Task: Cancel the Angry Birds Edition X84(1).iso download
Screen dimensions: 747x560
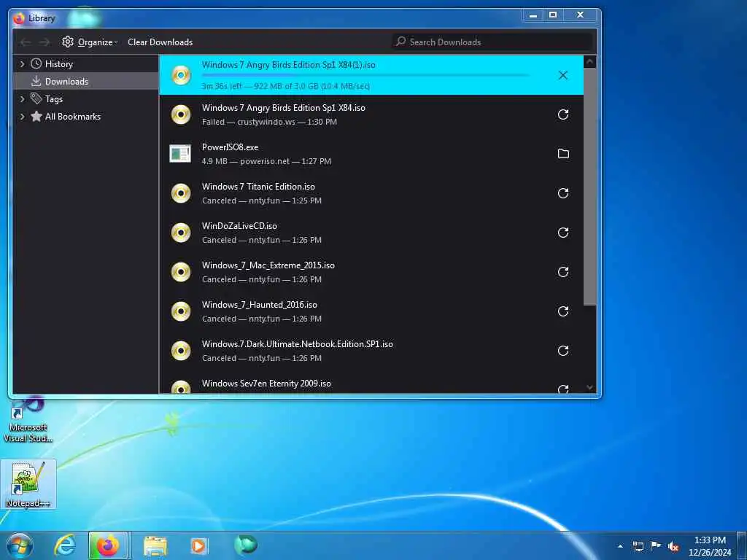Action: [x=563, y=75]
